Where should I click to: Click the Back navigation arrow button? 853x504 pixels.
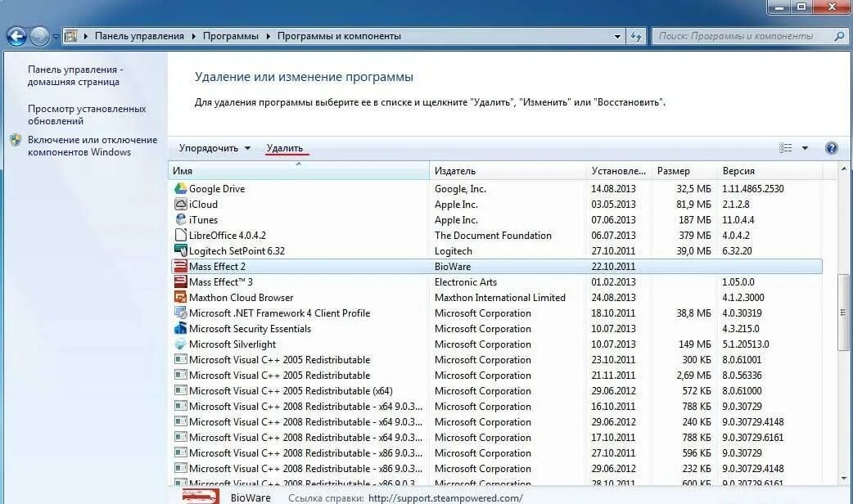tap(16, 37)
